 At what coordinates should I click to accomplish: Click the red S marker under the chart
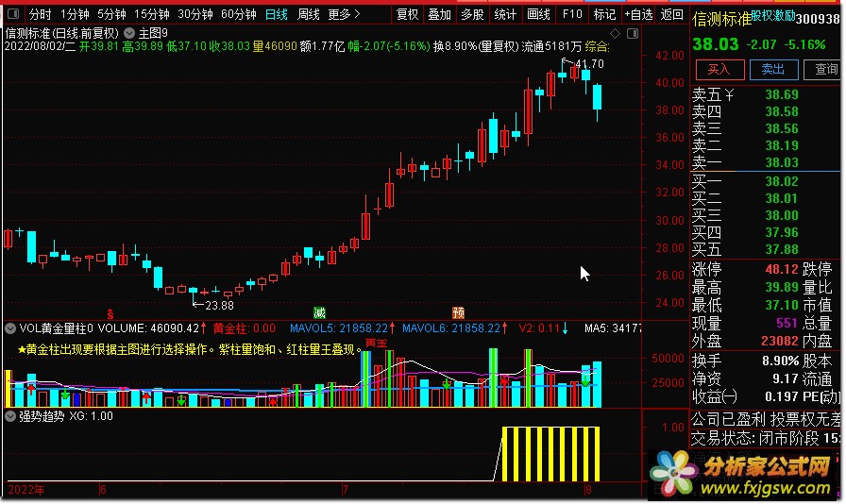pos(110,314)
